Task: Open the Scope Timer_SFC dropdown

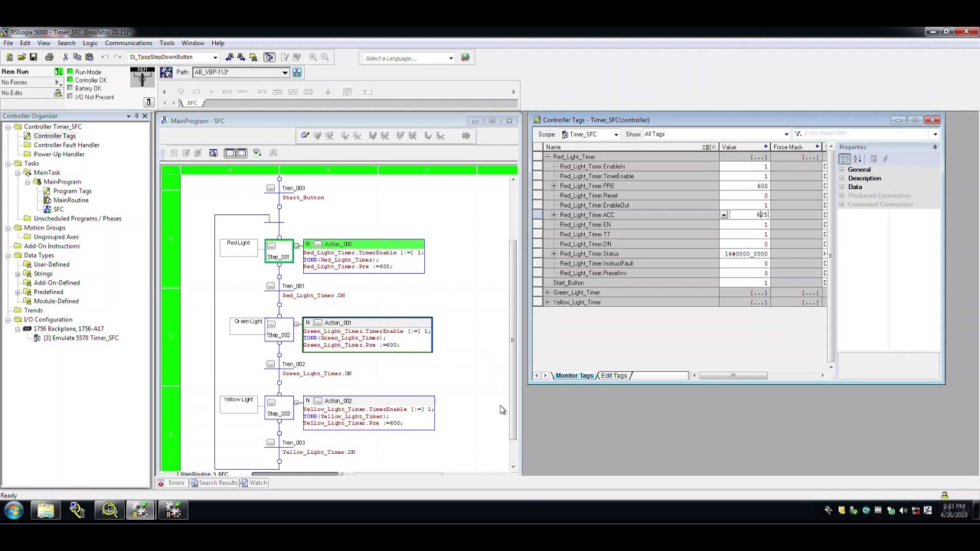Action: click(x=616, y=135)
